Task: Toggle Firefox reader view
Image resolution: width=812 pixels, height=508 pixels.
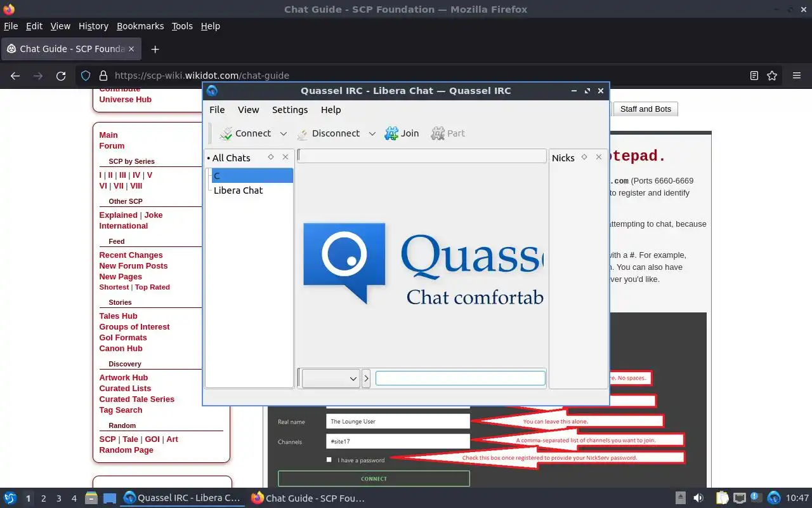Action: click(x=754, y=76)
